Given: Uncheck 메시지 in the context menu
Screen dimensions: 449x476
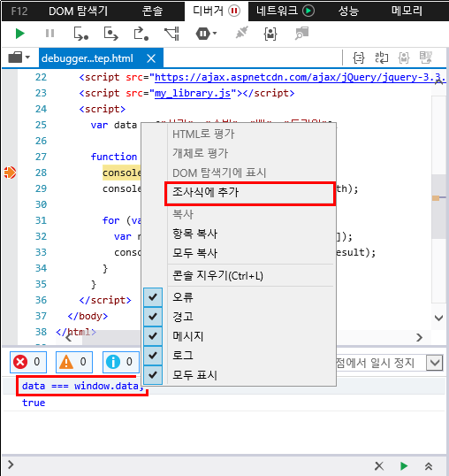Looking at the screenshot, I should click(x=153, y=336).
